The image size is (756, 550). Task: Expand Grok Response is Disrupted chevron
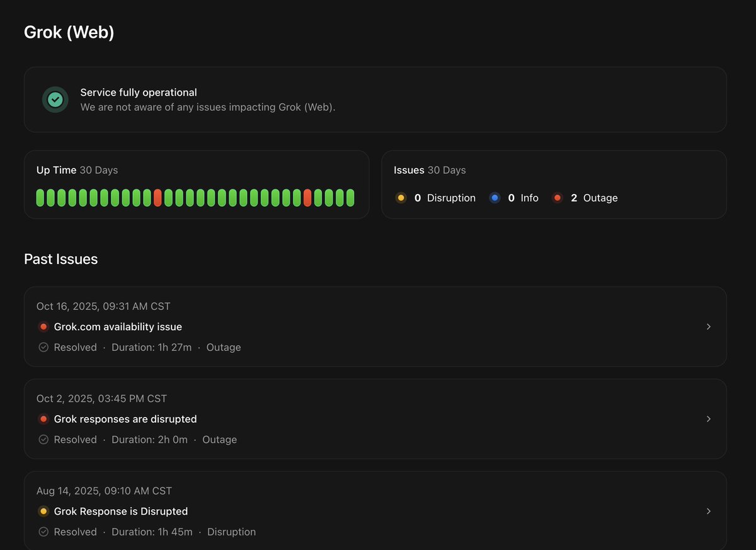709,511
